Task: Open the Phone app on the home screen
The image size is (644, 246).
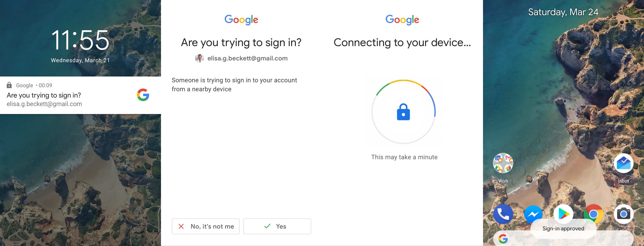Action: [503, 214]
